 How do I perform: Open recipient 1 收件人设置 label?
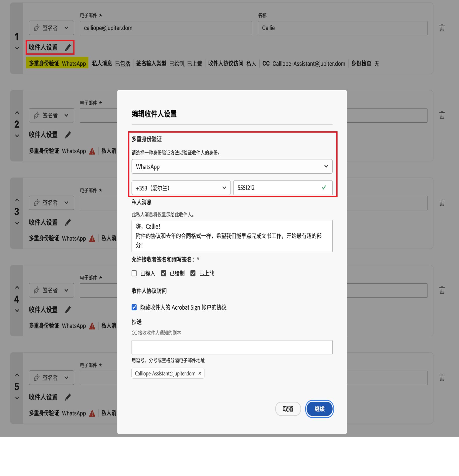pyautogui.click(x=43, y=47)
